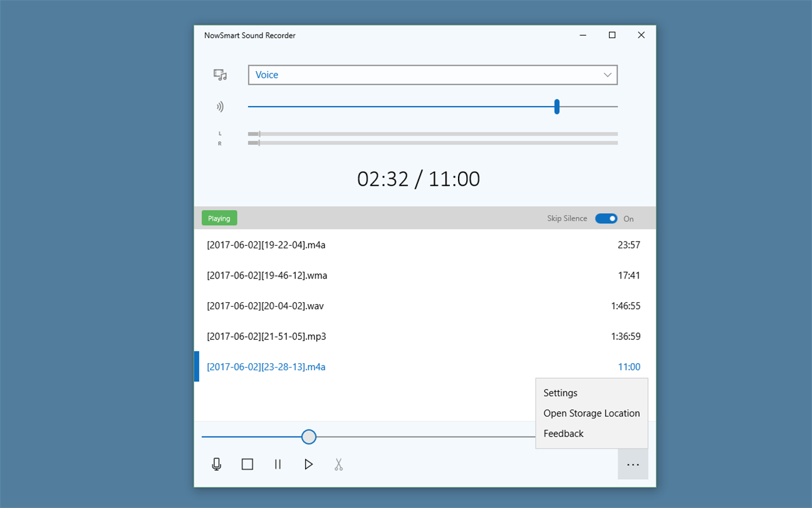This screenshot has width=812, height=508.
Task: Click the Skip Silence label
Action: click(567, 218)
